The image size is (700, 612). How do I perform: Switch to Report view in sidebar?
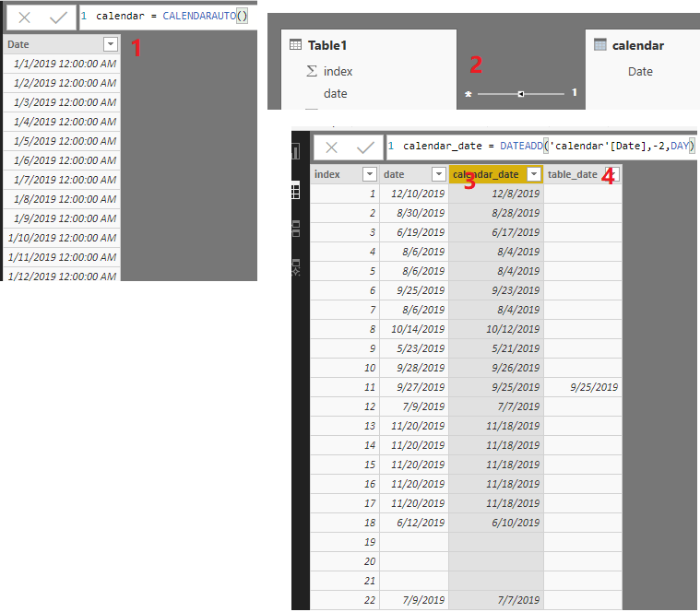tap(295, 151)
